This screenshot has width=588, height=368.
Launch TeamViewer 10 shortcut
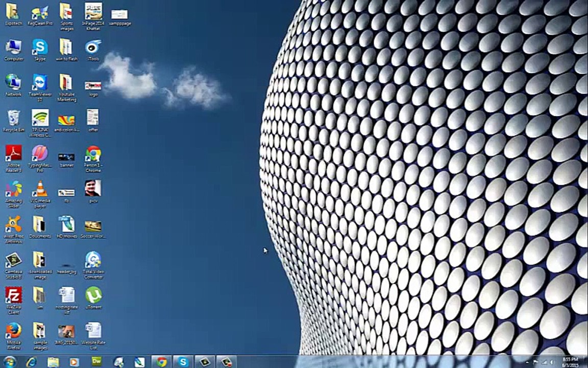click(x=40, y=88)
